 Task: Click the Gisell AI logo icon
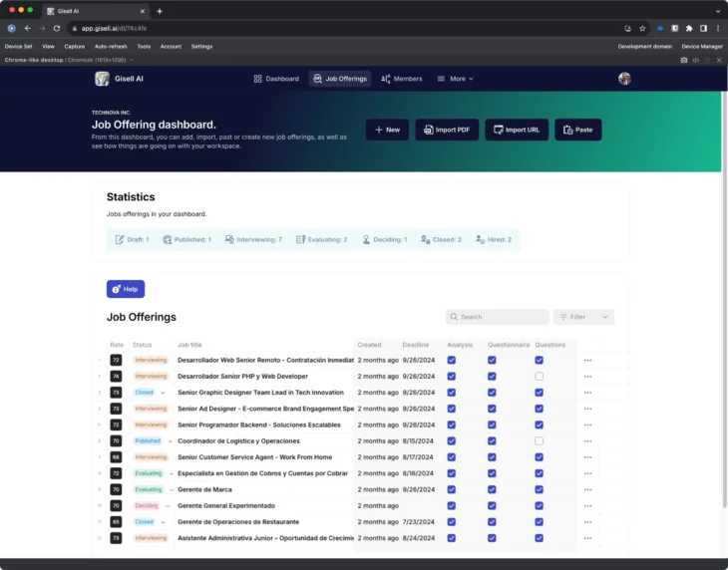[x=102, y=79]
